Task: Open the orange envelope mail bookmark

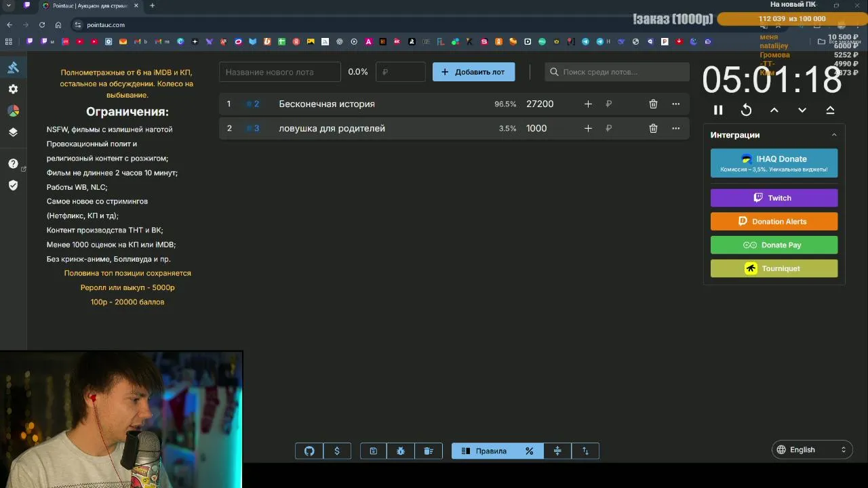Action: (123, 41)
